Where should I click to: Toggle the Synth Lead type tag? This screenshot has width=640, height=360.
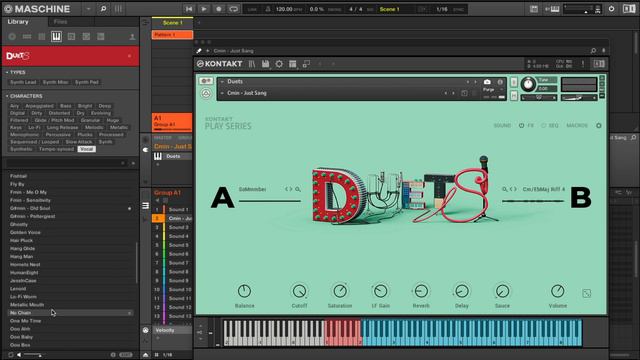click(23, 82)
